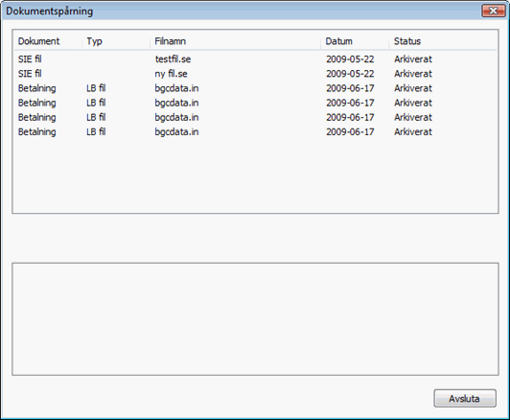Close the Dokumentspårning dialog window
The width and height of the screenshot is (510, 420).
[x=493, y=11]
